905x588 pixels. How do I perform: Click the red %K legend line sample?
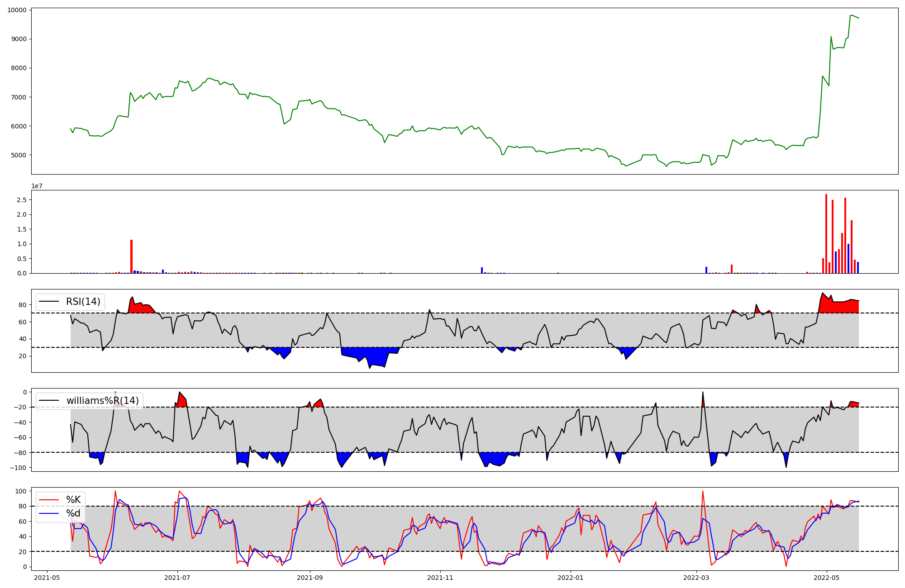click(49, 500)
